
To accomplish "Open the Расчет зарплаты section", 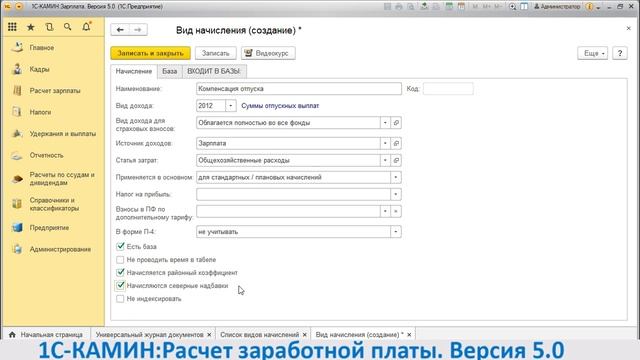I will point(55,91).
